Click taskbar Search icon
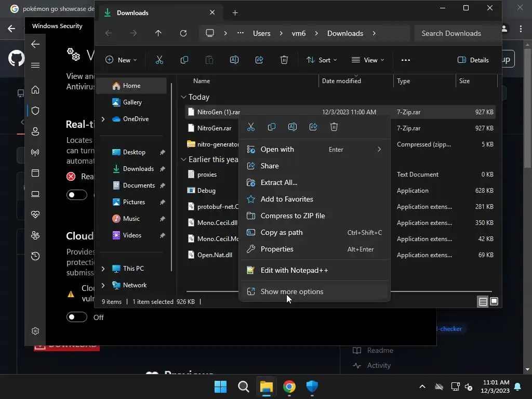The width and height of the screenshot is (532, 399). 243,387
